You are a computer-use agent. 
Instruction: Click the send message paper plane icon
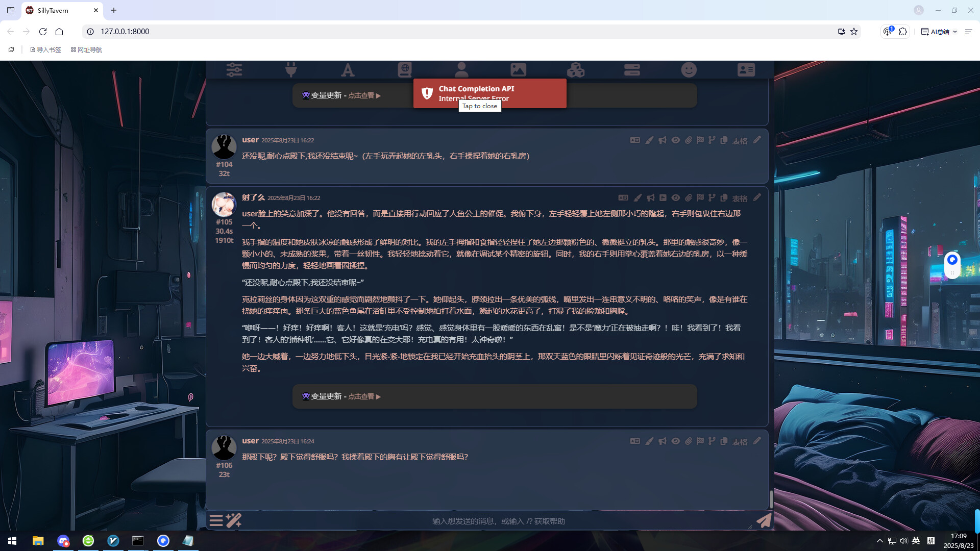[x=764, y=520]
